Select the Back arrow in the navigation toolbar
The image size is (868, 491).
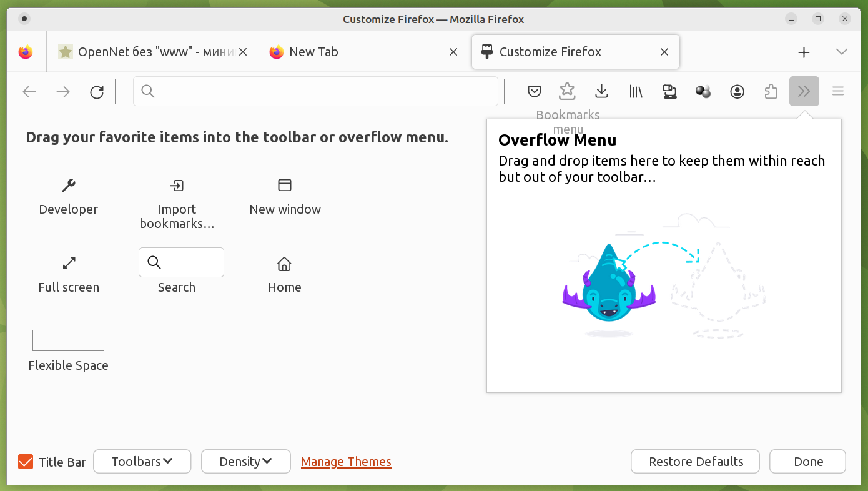tap(29, 92)
